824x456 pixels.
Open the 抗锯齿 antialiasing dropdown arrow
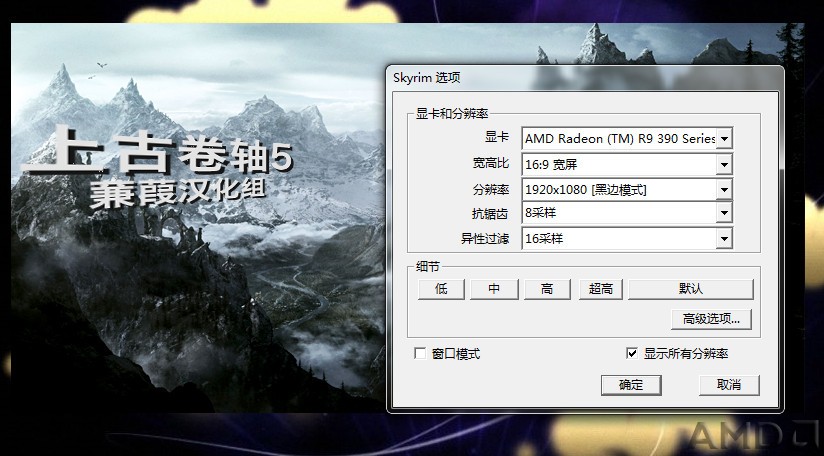click(x=725, y=213)
